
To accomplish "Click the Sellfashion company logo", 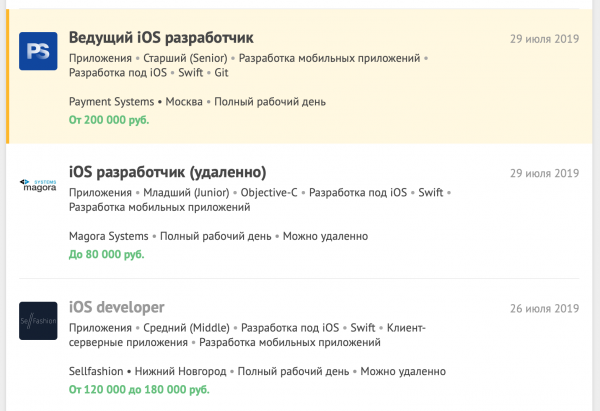I will pos(38,320).
